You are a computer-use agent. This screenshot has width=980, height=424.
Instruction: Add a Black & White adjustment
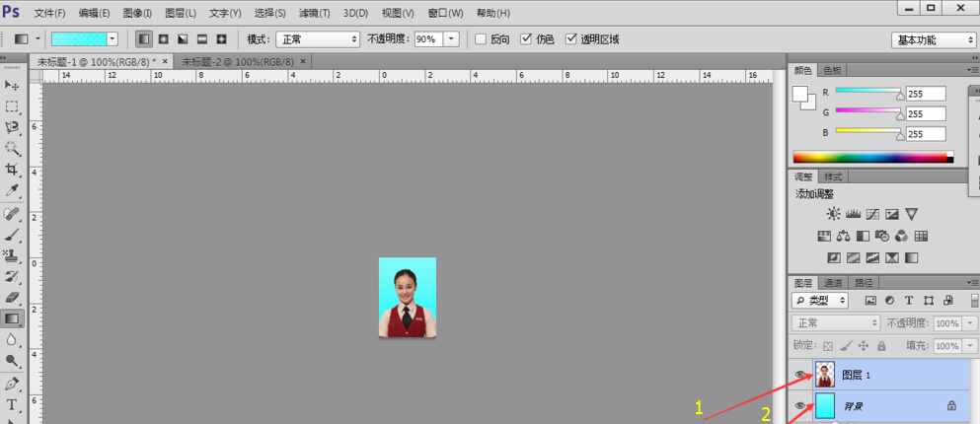[x=864, y=236]
